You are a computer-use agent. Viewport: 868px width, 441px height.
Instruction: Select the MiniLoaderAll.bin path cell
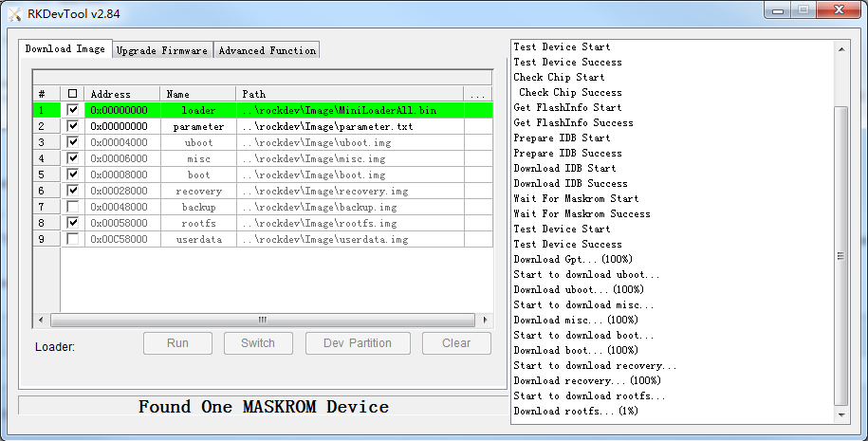(350, 110)
